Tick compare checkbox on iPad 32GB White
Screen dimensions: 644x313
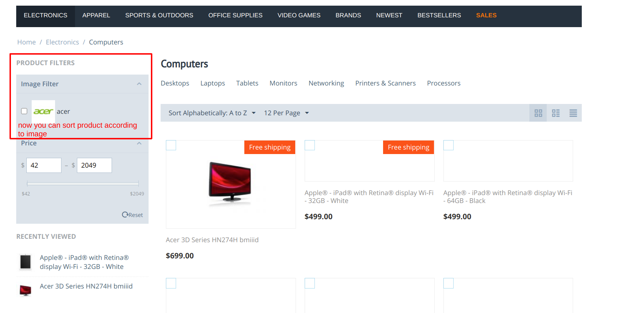point(310,145)
